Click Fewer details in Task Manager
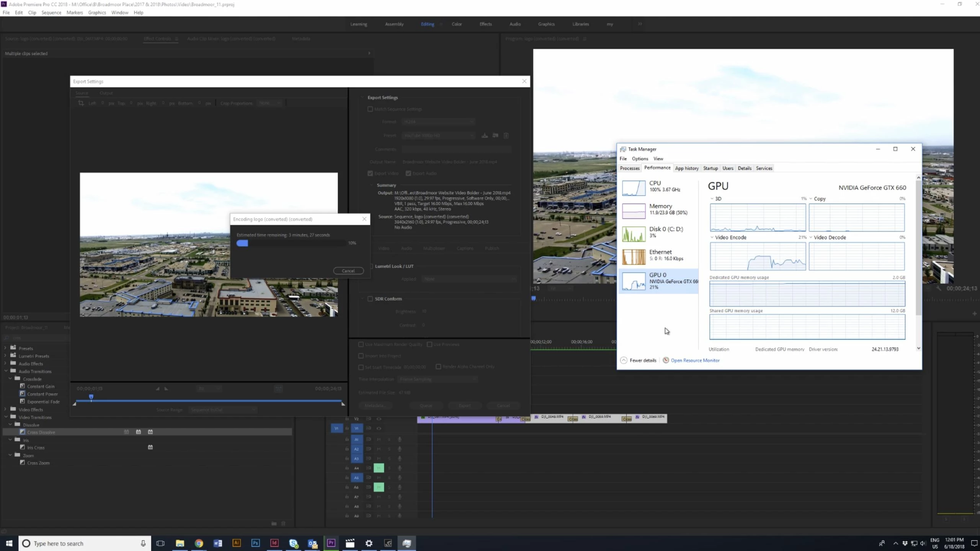Screen dimensions: 980x551 pyautogui.click(x=642, y=360)
